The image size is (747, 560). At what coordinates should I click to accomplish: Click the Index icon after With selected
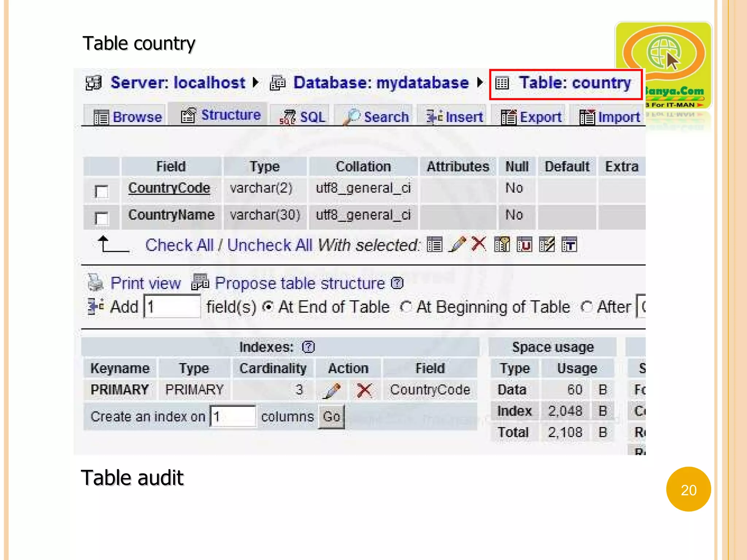click(x=547, y=245)
